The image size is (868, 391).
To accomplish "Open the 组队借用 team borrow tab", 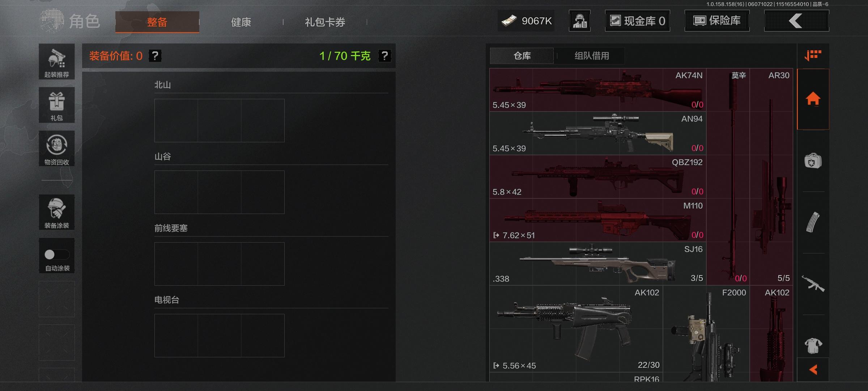I will click(x=592, y=56).
